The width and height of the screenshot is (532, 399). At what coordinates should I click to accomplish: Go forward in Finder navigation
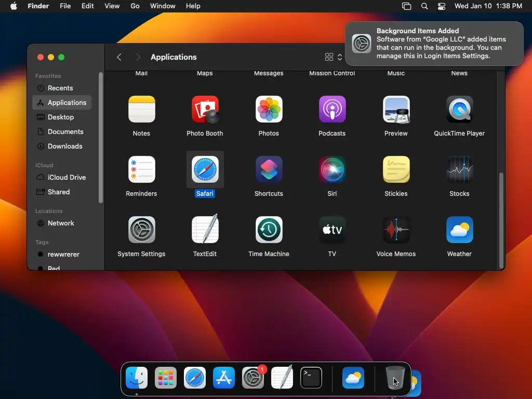(138, 57)
